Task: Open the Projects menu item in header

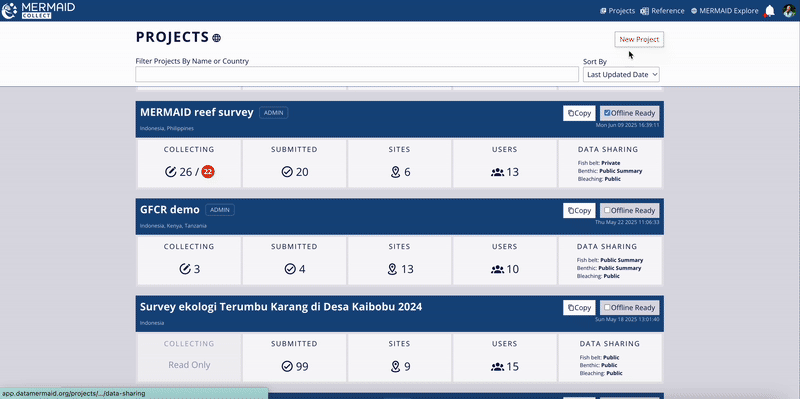Action: [618, 11]
